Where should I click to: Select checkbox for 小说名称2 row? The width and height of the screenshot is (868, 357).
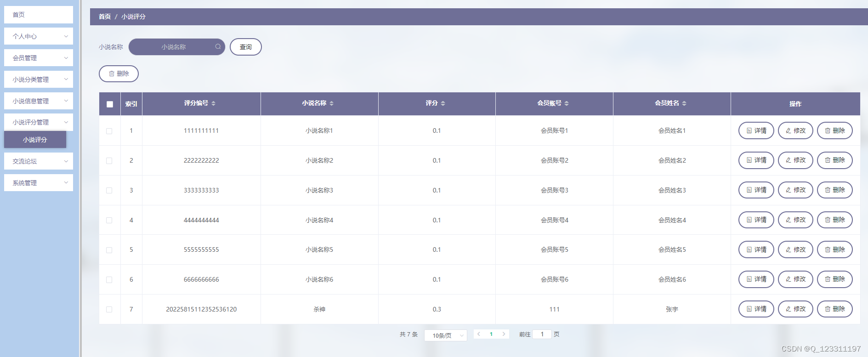click(109, 161)
